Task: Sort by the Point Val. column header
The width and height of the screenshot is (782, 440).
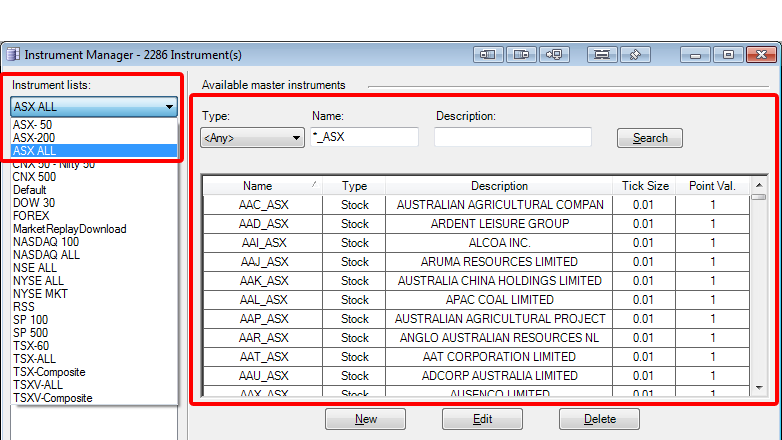Action: pos(712,186)
